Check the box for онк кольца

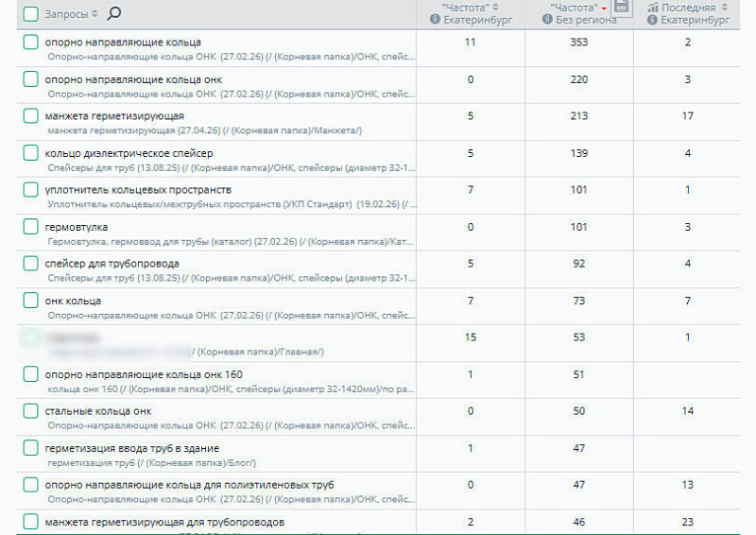pos(31,300)
